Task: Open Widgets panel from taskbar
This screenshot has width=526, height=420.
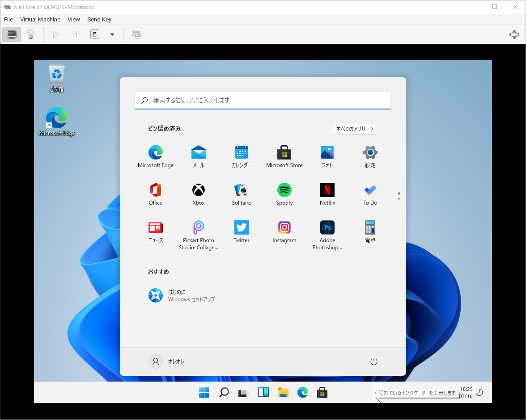Action: click(x=263, y=392)
